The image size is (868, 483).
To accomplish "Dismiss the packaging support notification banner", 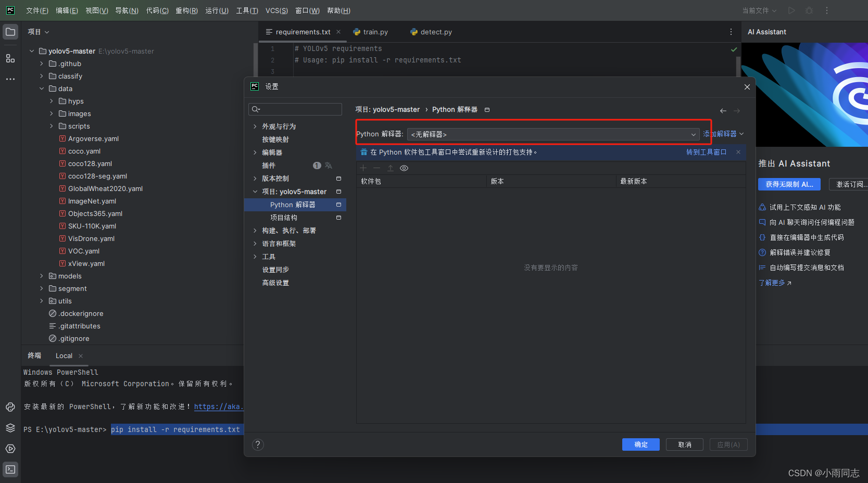I will (738, 152).
